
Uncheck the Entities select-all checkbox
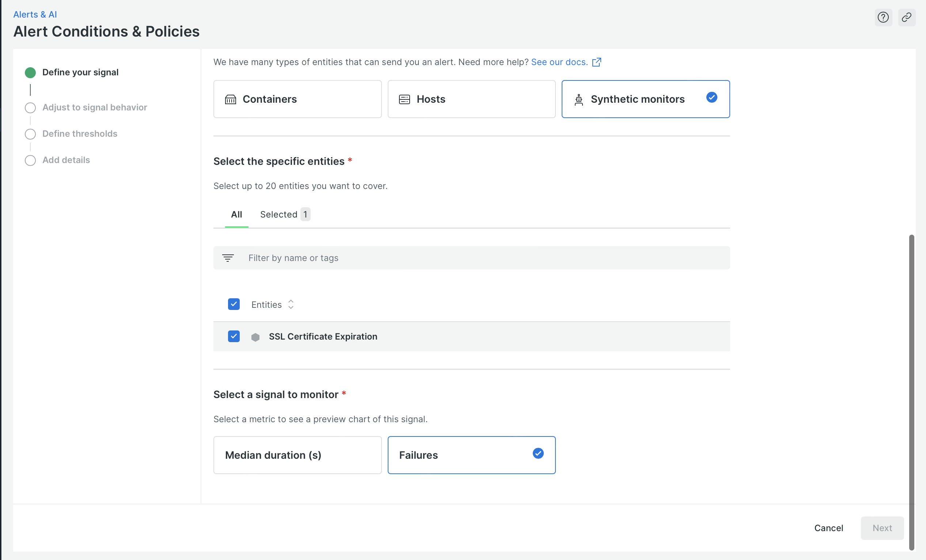click(x=234, y=304)
